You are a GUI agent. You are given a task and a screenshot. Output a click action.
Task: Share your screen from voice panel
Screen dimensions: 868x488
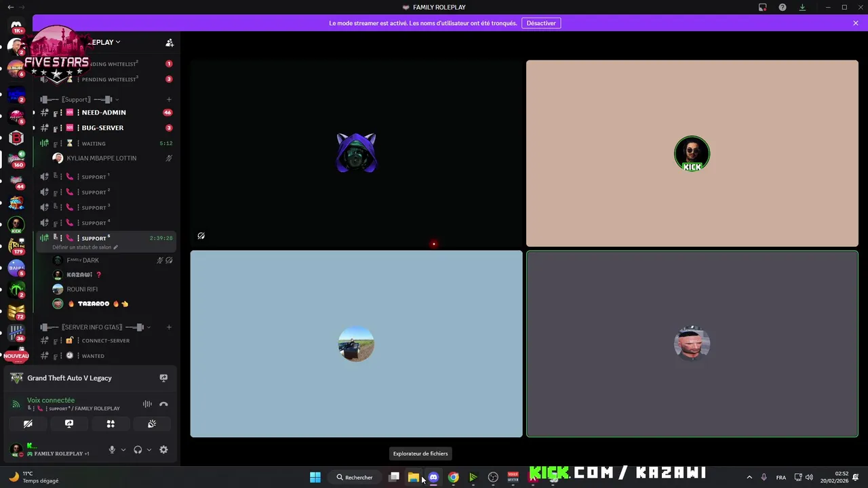point(69,424)
